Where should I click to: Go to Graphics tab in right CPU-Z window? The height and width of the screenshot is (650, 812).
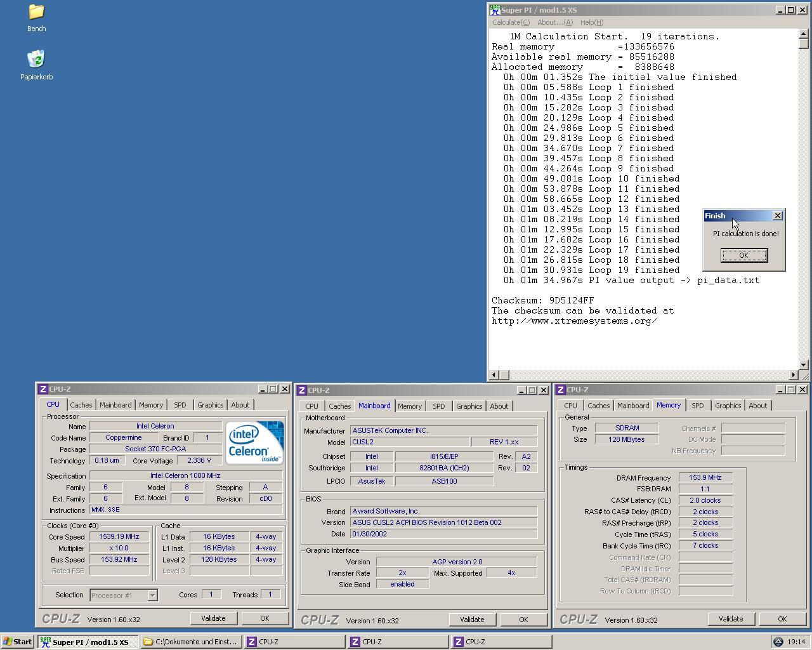pos(728,406)
